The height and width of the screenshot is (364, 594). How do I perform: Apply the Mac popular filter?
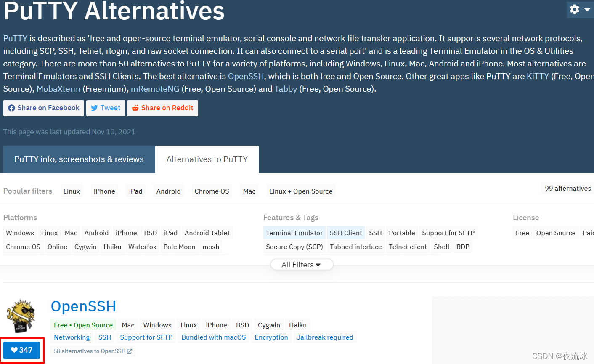pos(249,191)
